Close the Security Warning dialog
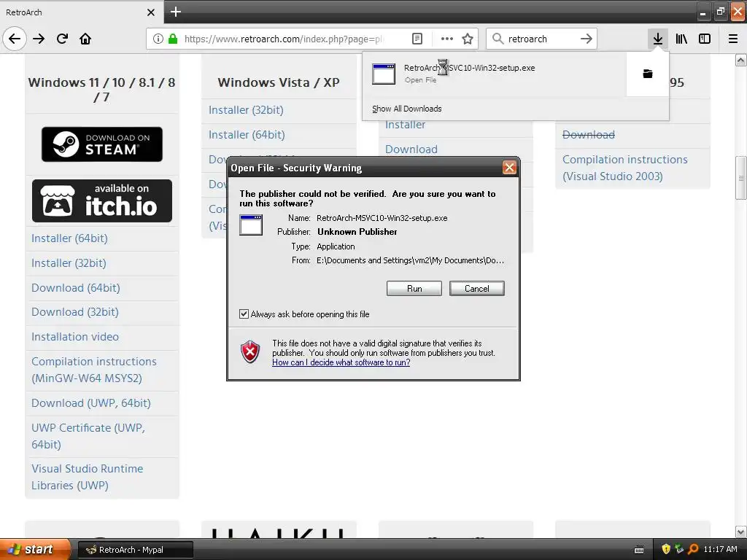Screen dimensions: 747x560 pyautogui.click(x=509, y=167)
